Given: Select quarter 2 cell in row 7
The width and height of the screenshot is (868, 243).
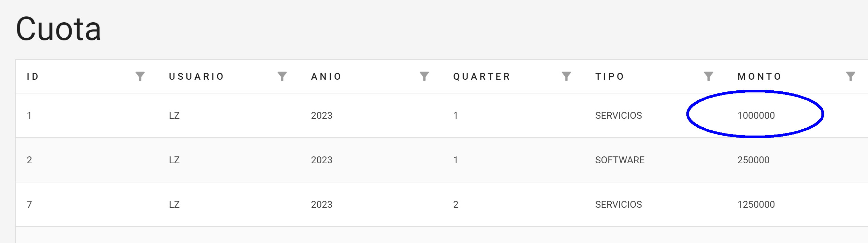Looking at the screenshot, I should 456,204.
